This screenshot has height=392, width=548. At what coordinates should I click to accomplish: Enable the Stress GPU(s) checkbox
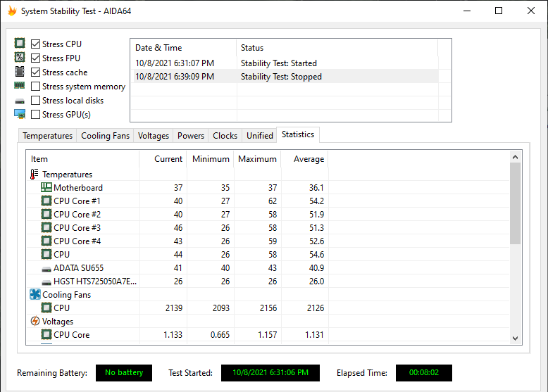(x=35, y=114)
